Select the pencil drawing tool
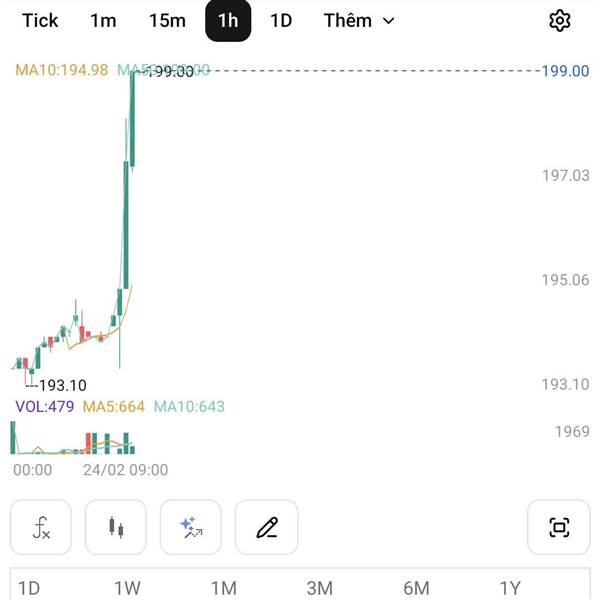 tap(266, 527)
